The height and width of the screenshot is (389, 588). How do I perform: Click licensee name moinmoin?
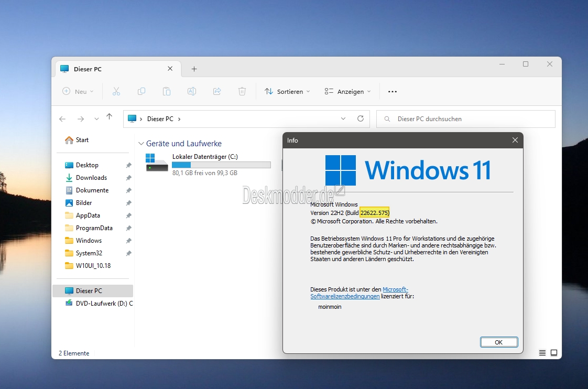pyautogui.click(x=330, y=307)
